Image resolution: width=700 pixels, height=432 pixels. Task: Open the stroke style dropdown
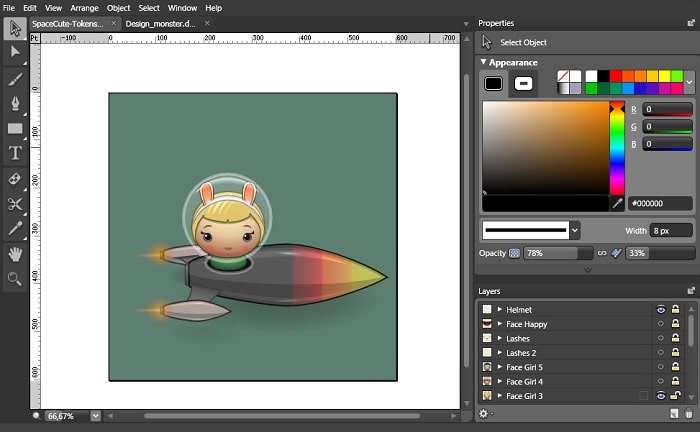(575, 230)
